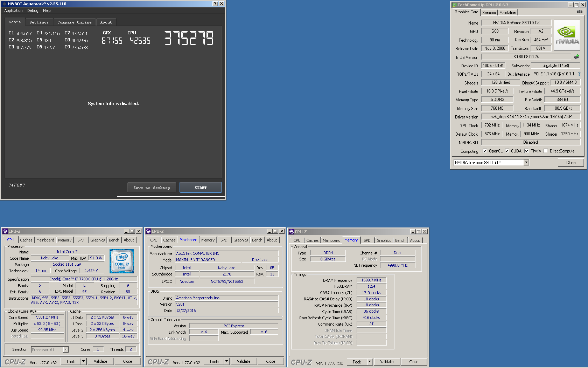The image size is (588, 368).
Task: Click the NVIDIA logo in GPU-Z
Action: 567,35
